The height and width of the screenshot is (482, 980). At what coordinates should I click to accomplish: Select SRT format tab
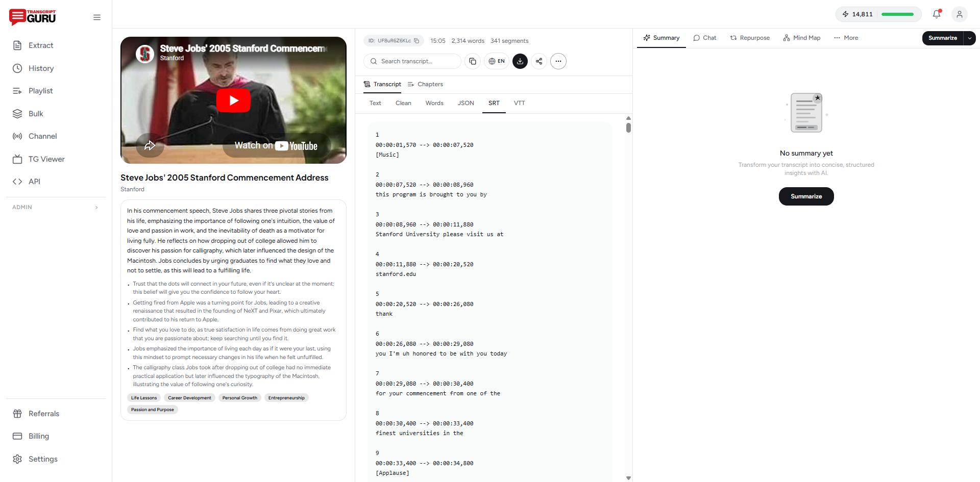494,103
